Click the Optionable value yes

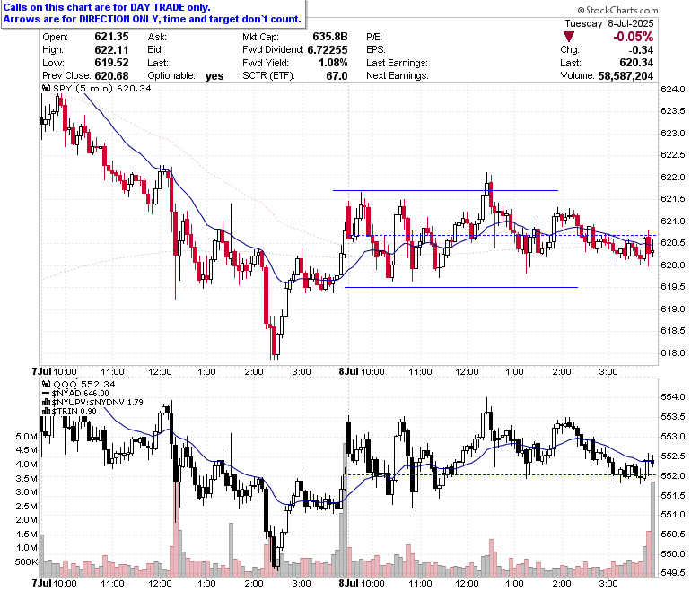pyautogui.click(x=214, y=76)
